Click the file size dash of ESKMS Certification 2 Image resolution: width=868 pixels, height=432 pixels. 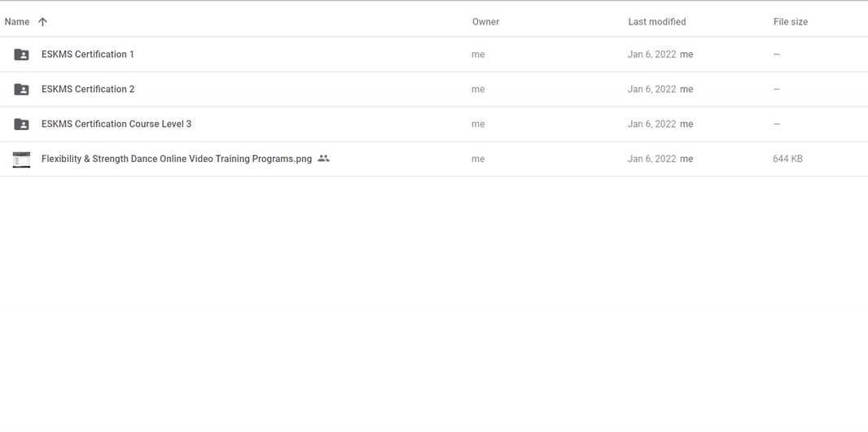click(x=777, y=89)
